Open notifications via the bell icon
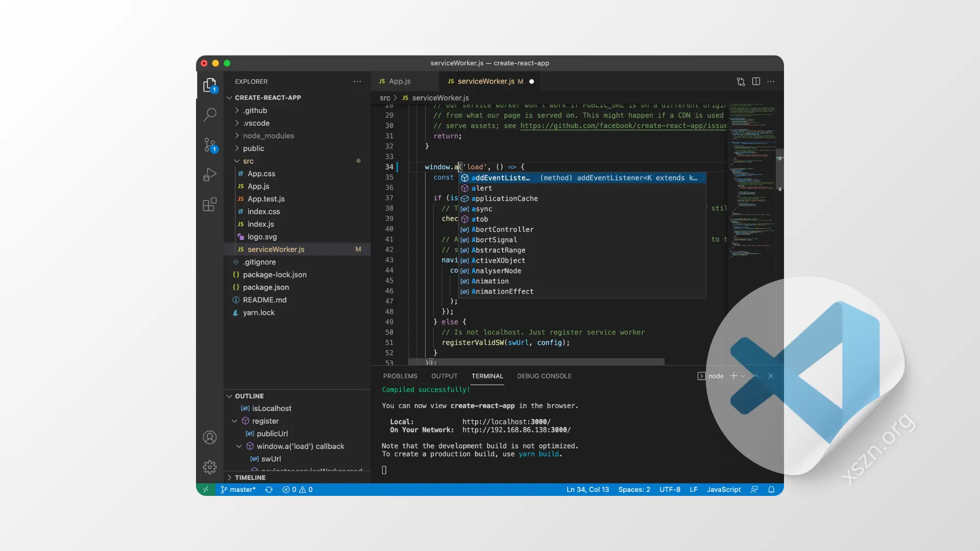 [x=771, y=489]
